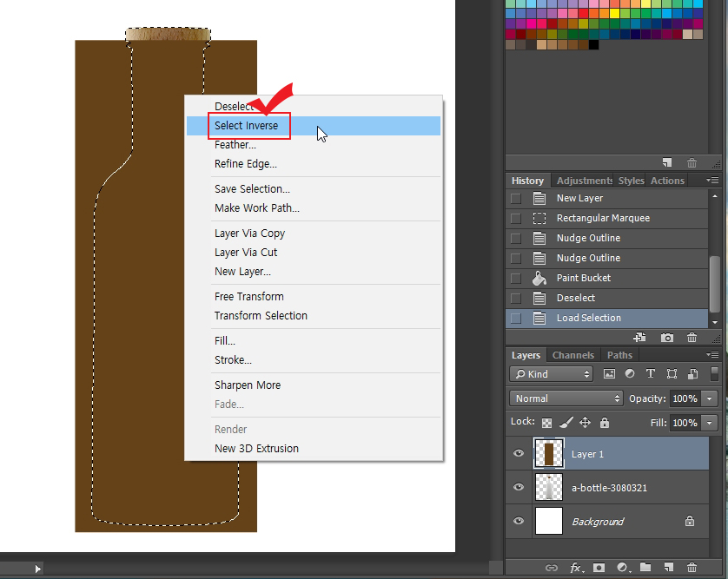Hide Layer 1 visibility eye
The height and width of the screenshot is (579, 728).
pyautogui.click(x=519, y=453)
